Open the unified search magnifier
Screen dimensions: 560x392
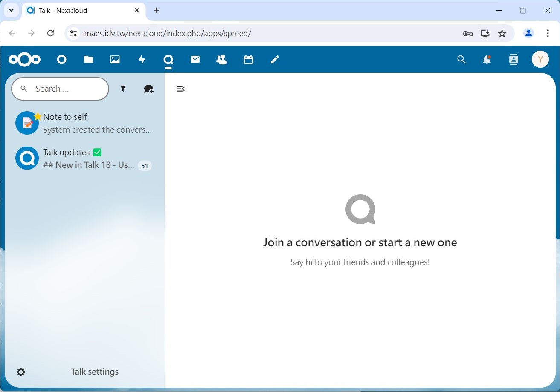point(461,60)
